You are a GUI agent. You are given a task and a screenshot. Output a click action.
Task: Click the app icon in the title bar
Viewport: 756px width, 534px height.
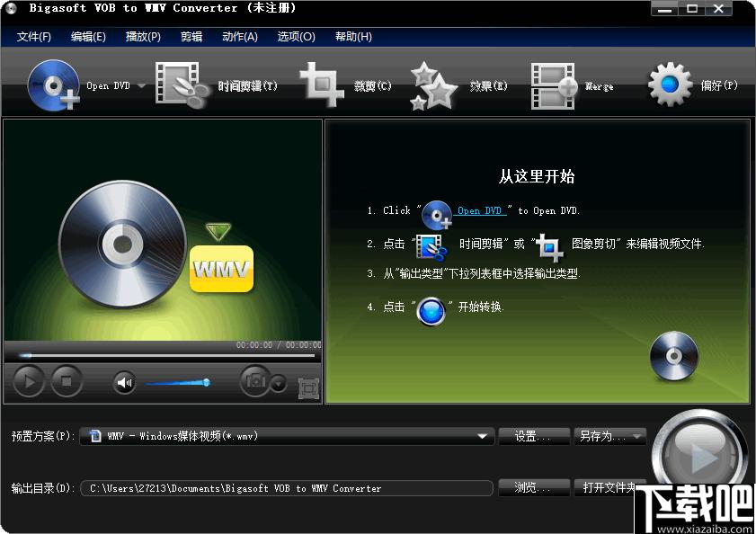tap(10, 8)
